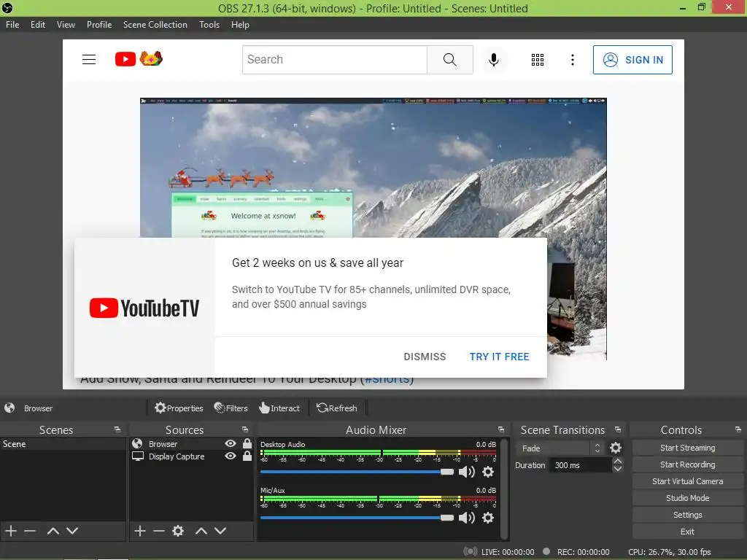The height and width of the screenshot is (560, 747).
Task: Click the OBS logo in title bar
Action: point(7,8)
